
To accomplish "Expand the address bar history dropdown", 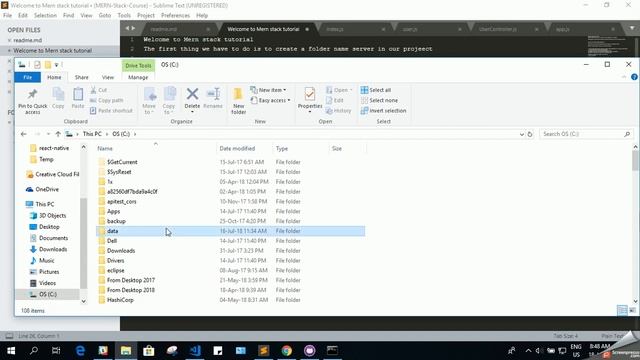I will coord(522,134).
